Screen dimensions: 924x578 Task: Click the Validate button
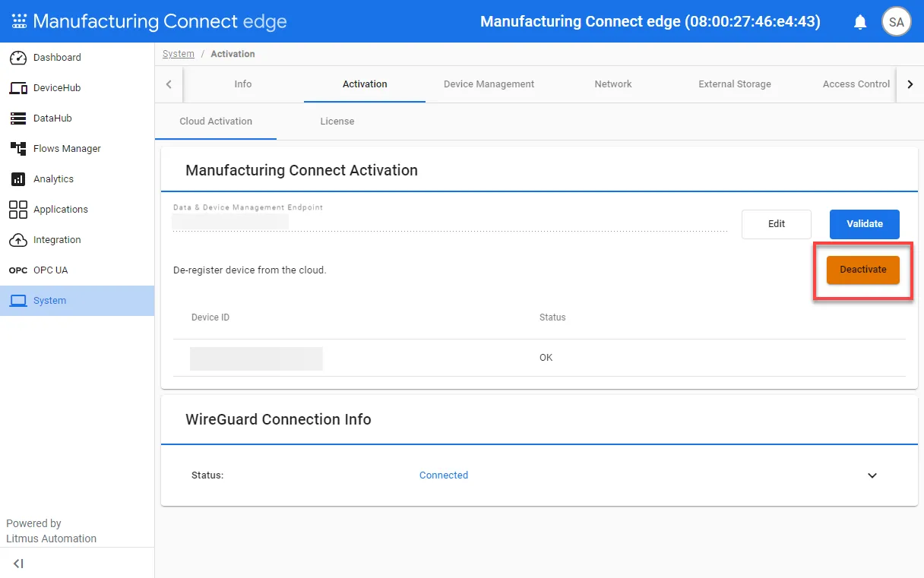(x=865, y=224)
